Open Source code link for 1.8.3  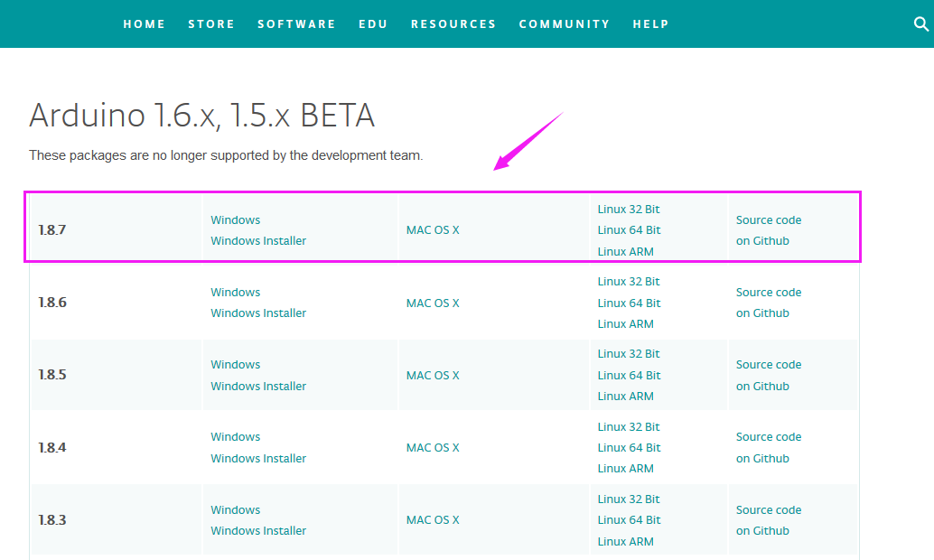coord(769,510)
